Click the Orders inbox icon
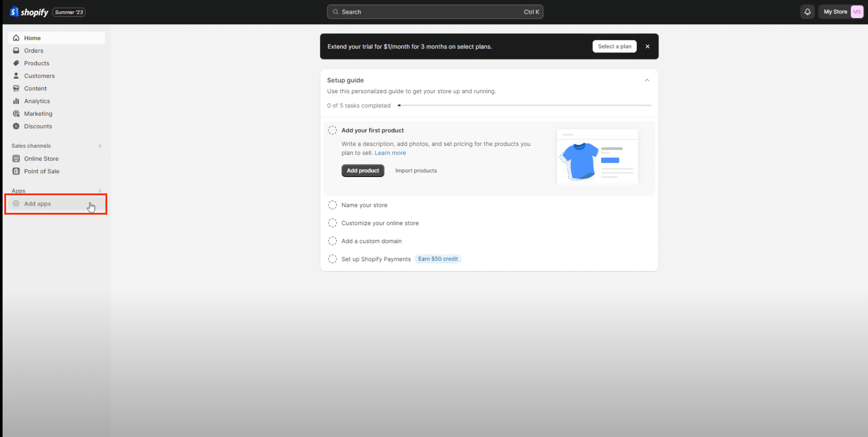 [x=16, y=51]
